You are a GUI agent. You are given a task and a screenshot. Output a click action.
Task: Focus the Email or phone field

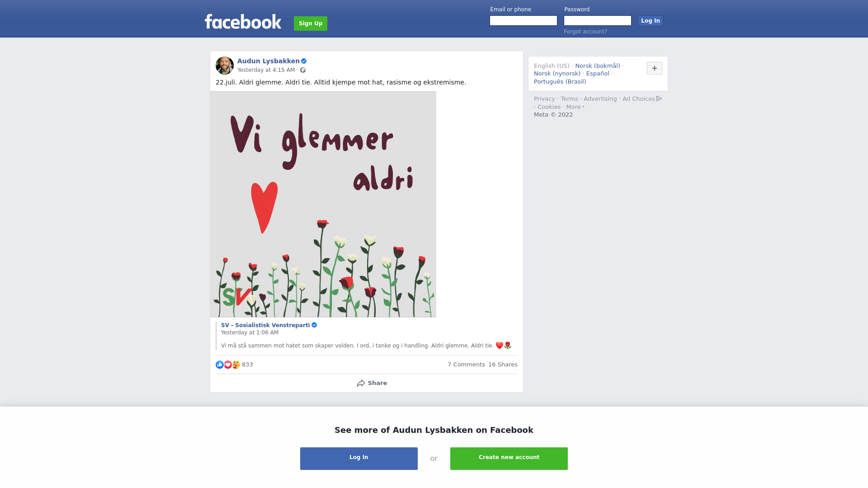pos(524,21)
